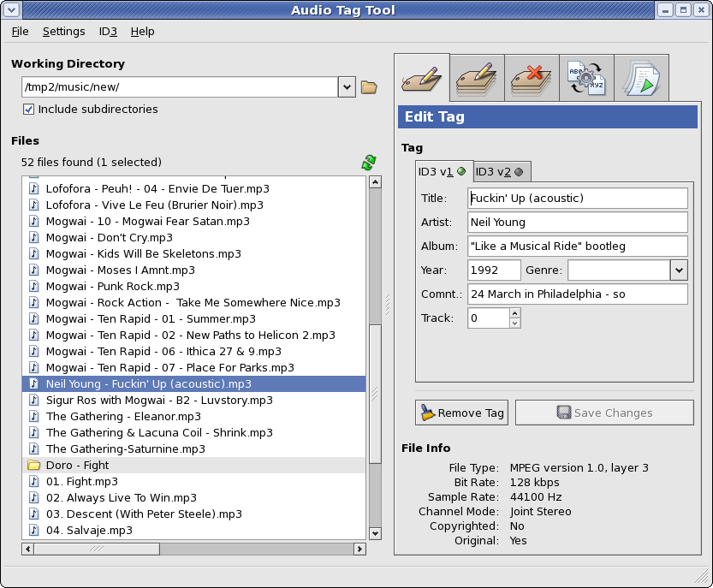This screenshot has width=713, height=588.
Task: Click the Artist input field
Action: [x=578, y=223]
